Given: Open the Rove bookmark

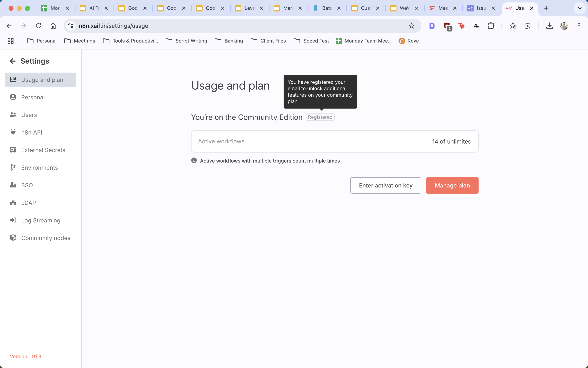Looking at the screenshot, I should 409,41.
